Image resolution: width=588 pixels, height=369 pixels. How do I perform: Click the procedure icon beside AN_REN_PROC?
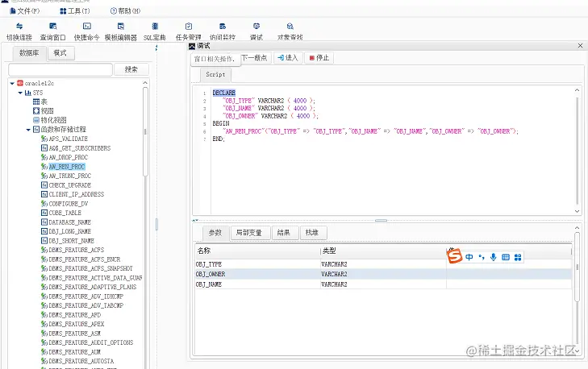pyautogui.click(x=44, y=166)
